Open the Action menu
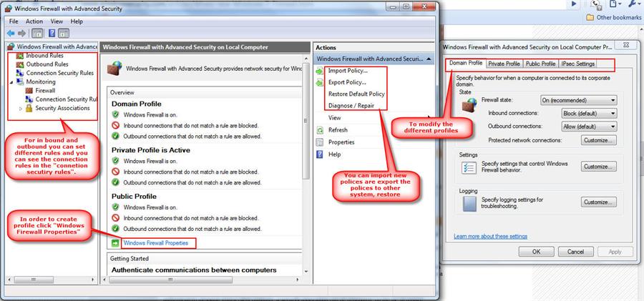This screenshot has width=644, height=301. point(34,21)
